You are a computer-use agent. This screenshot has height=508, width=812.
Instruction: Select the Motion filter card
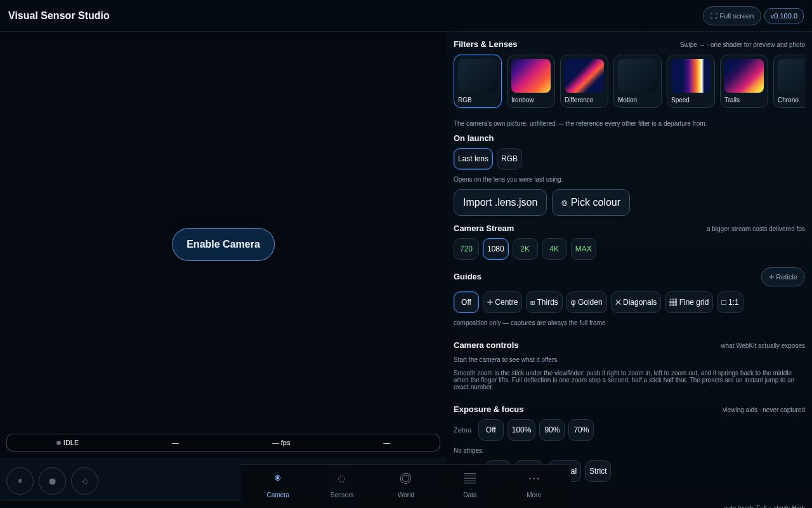coord(638,81)
